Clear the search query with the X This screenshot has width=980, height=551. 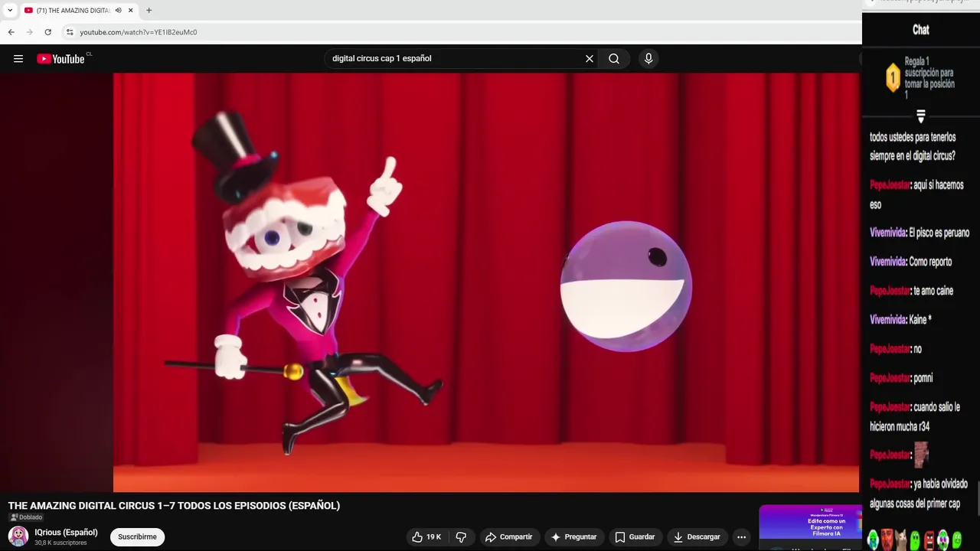click(x=590, y=59)
